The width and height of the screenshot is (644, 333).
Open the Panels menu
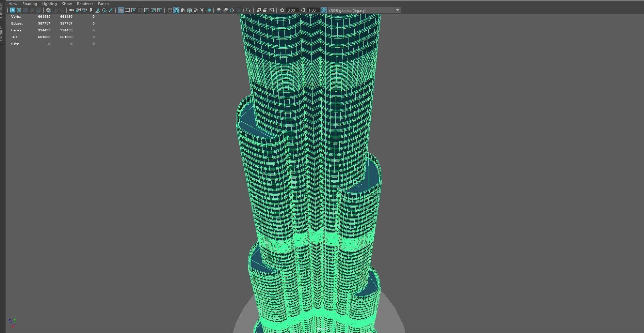103,4
